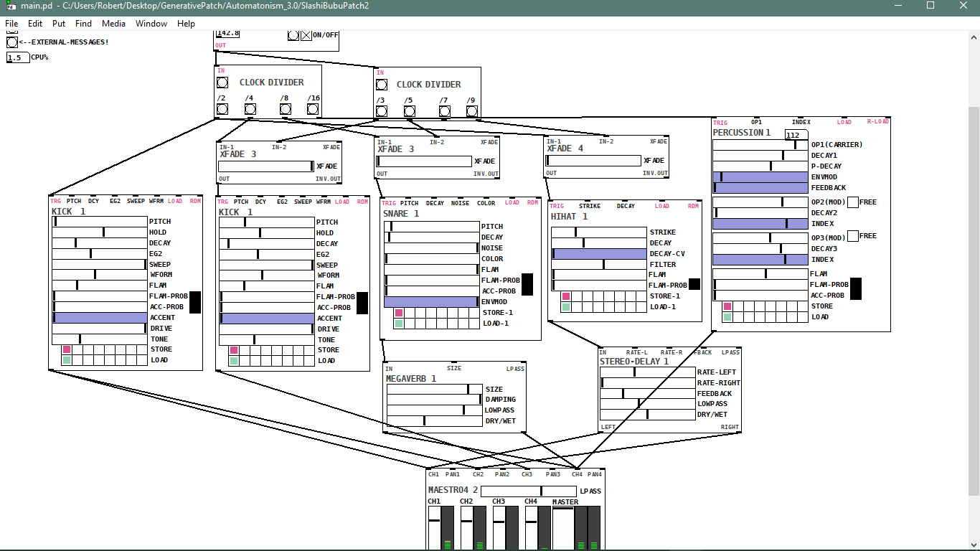
Task: Open the Find menu
Action: [83, 24]
